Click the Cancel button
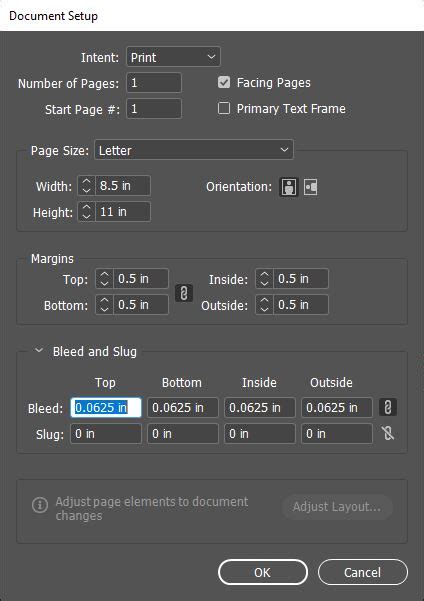Image resolution: width=424 pixels, height=601 pixels. click(363, 572)
